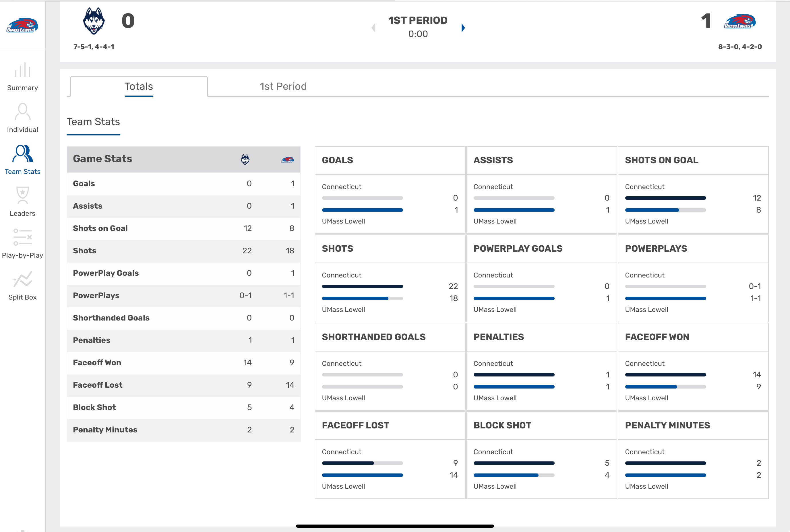
Task: Click the FACEOFF LOST card title
Action: (x=355, y=426)
